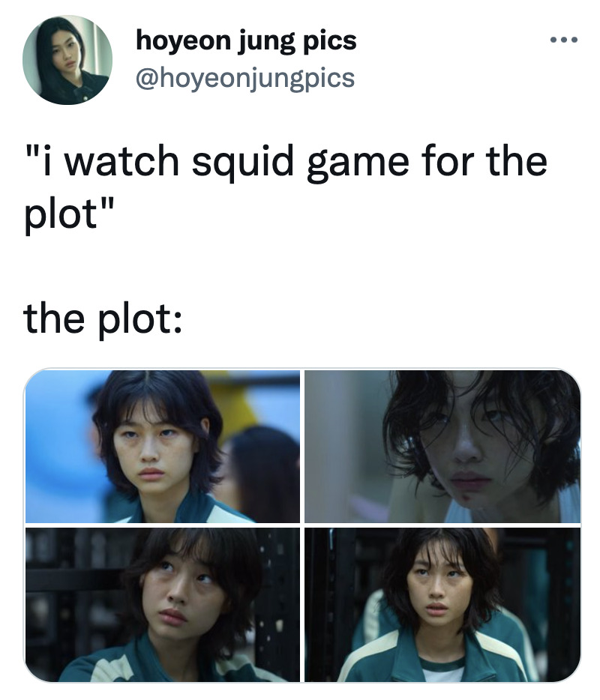The image size is (600, 700).
Task: Click the word "squid" in the tweet
Action: coord(242,163)
